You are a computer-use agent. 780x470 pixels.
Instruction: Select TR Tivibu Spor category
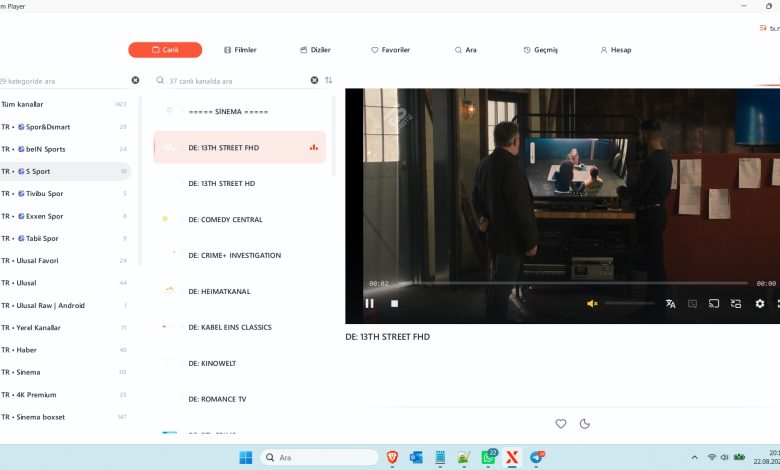tap(65, 193)
